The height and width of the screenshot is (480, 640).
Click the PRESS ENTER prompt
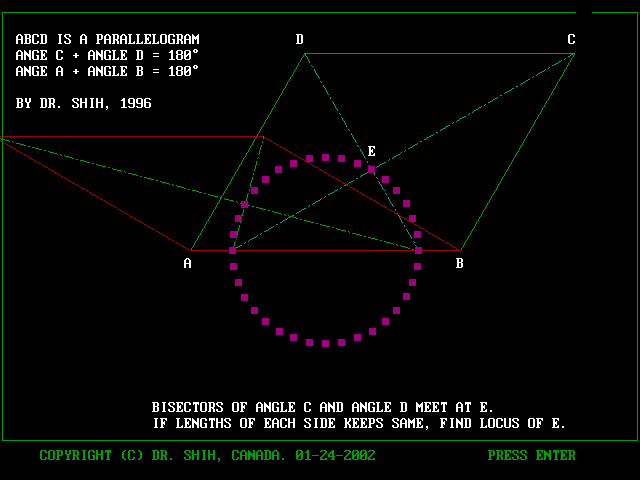tap(531, 455)
